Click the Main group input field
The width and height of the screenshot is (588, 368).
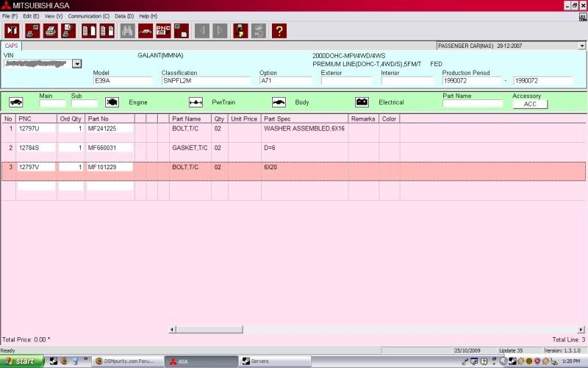(53, 104)
